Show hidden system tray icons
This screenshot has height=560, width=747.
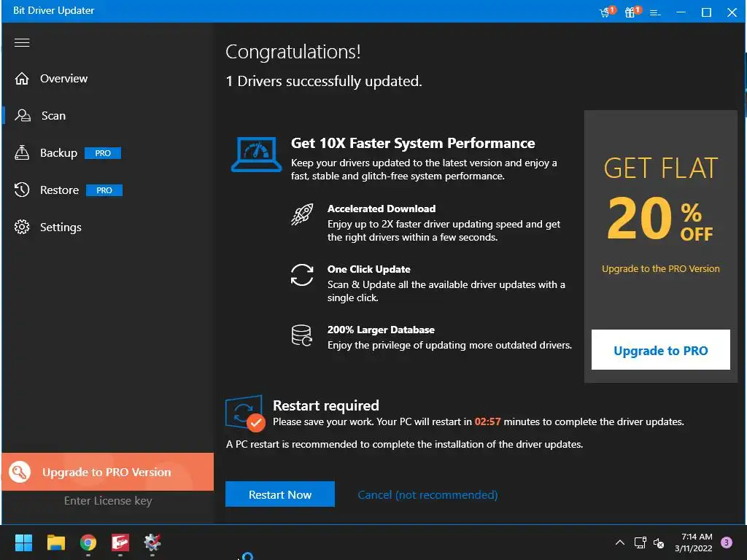point(620,542)
